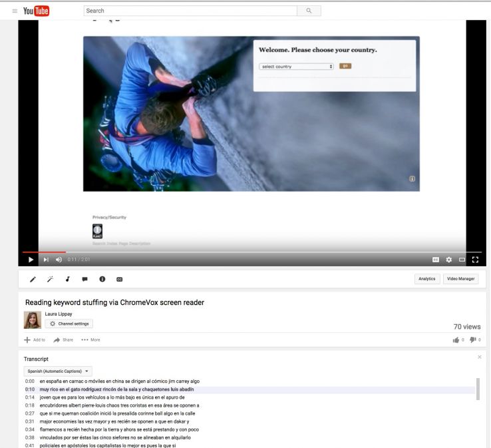Image resolution: width=491 pixels, height=448 pixels.
Task: Jump to transcript line at 0:31
Action: point(250,421)
